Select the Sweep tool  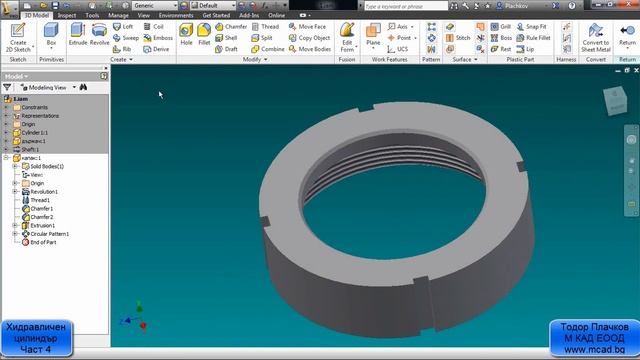[x=126, y=38]
